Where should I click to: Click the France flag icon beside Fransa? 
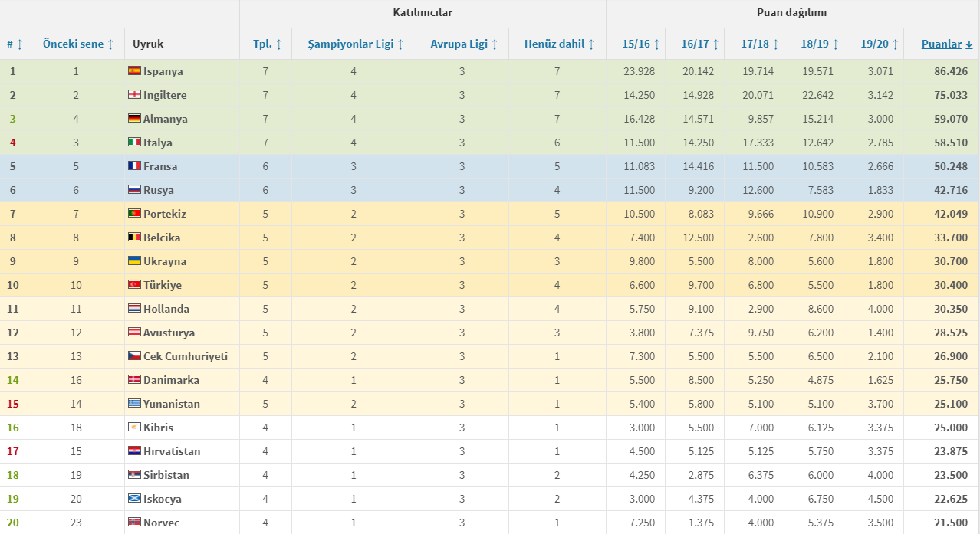133,166
